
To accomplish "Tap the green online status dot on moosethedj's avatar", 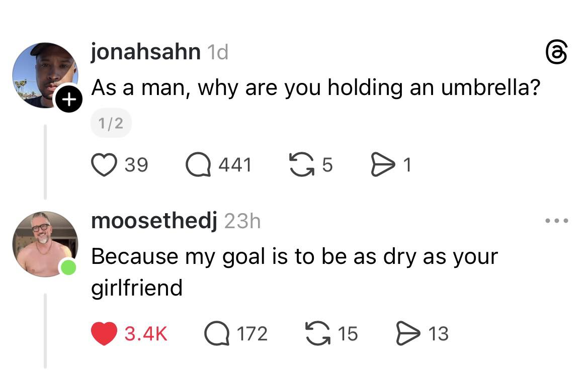I will pos(69,268).
